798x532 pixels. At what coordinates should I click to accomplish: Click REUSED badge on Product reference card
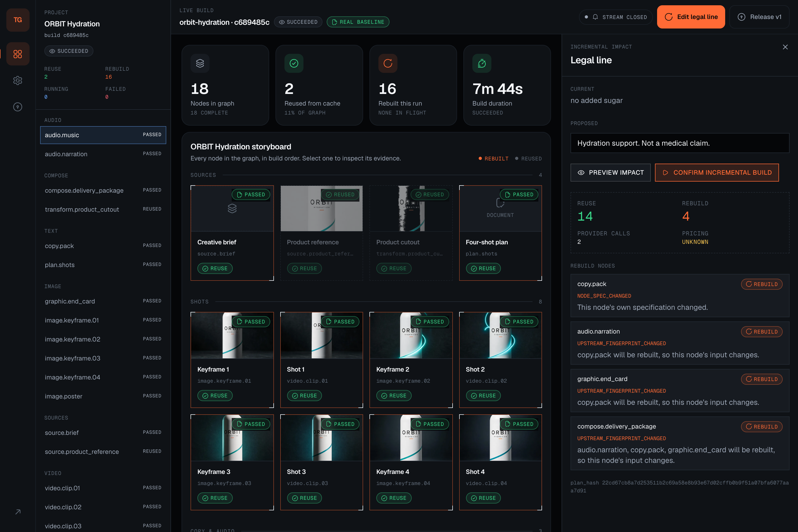tap(340, 194)
